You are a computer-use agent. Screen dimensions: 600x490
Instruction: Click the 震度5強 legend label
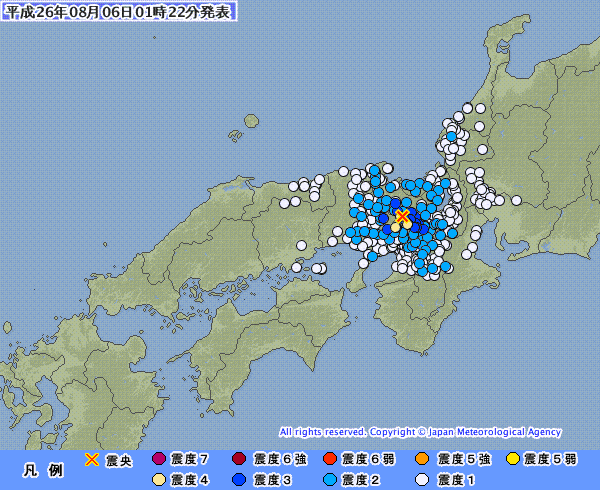point(464,459)
